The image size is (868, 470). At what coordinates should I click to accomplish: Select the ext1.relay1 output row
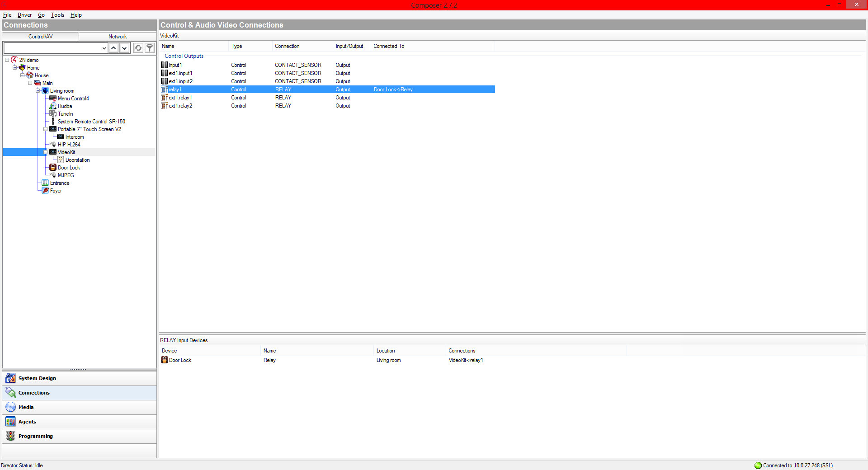(180, 98)
